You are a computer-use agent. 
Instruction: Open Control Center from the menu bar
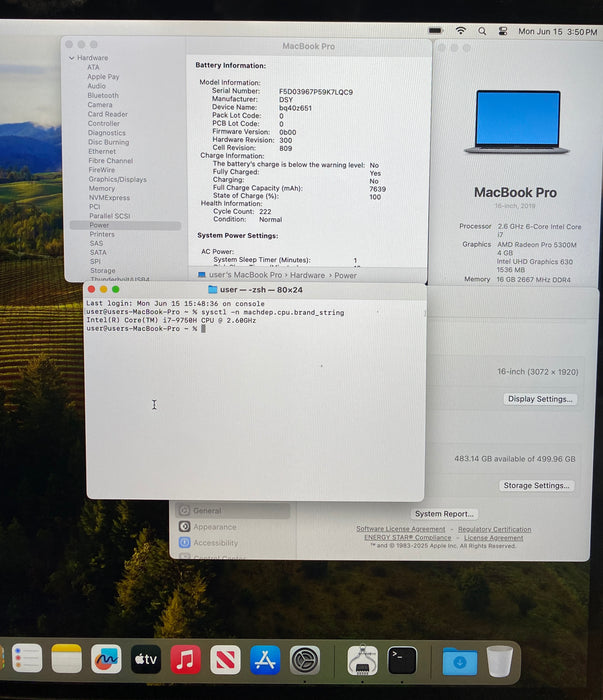(x=503, y=31)
